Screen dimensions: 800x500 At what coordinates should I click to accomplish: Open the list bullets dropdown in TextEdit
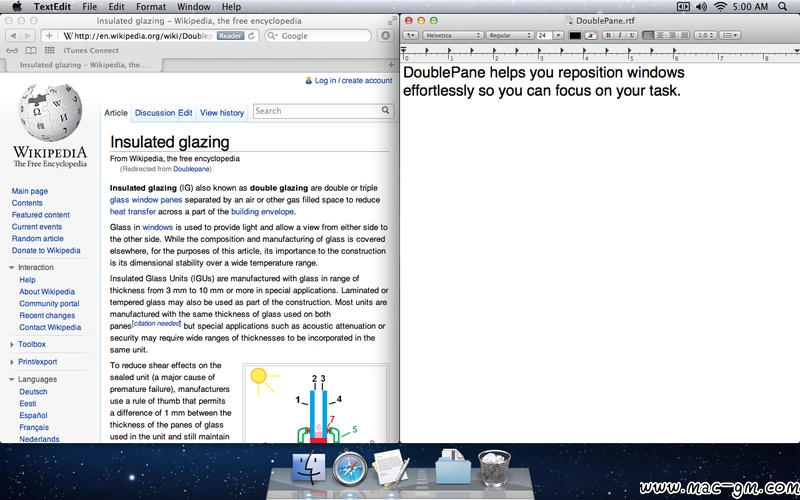tap(730, 35)
